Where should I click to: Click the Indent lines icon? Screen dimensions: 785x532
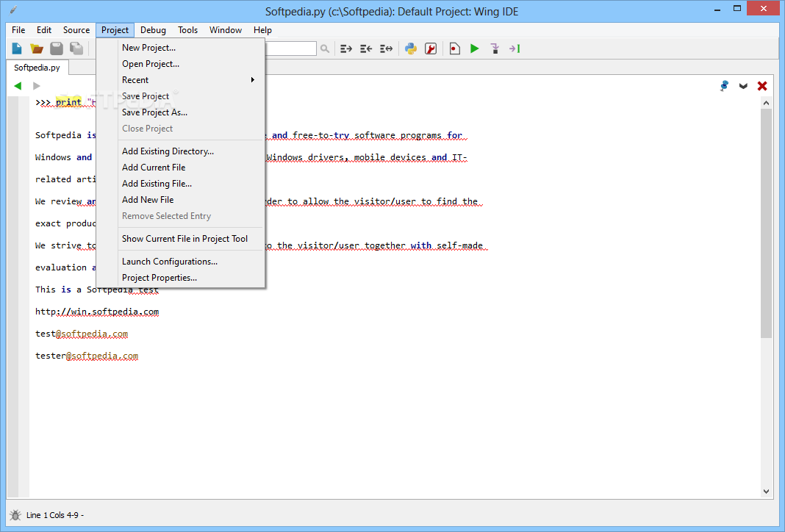[x=346, y=48]
